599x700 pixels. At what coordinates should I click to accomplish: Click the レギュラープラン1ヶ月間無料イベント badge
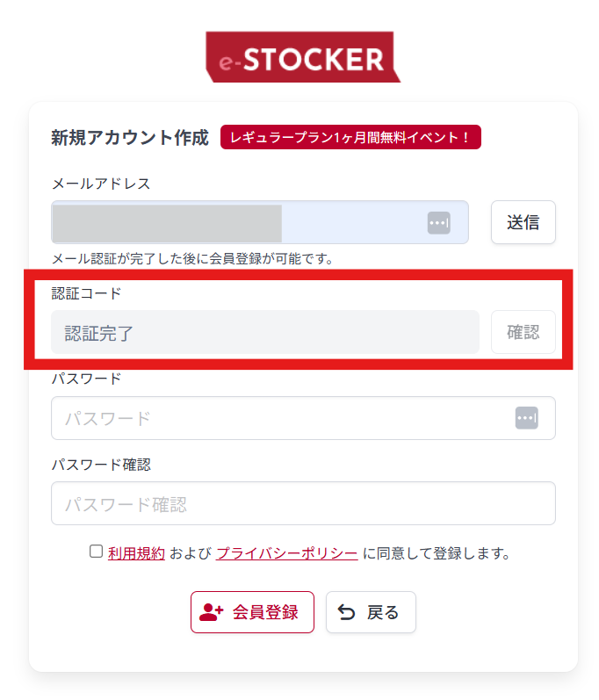click(350, 137)
